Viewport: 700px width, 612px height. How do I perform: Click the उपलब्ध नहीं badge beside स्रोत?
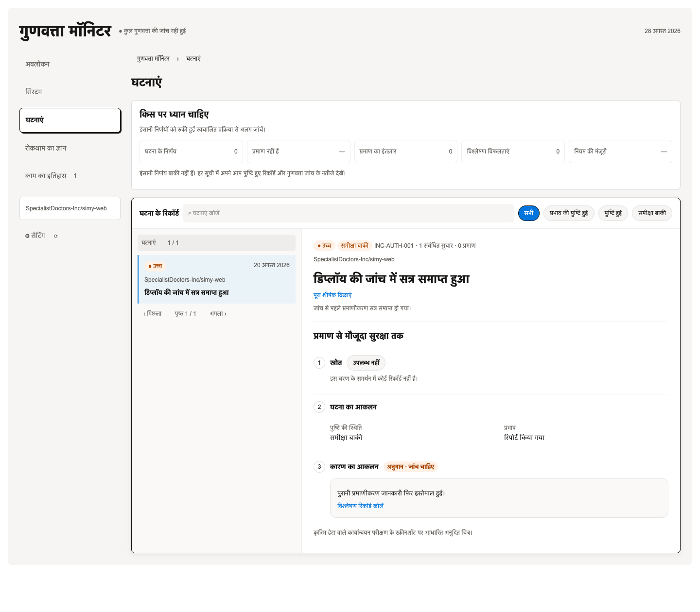click(366, 363)
